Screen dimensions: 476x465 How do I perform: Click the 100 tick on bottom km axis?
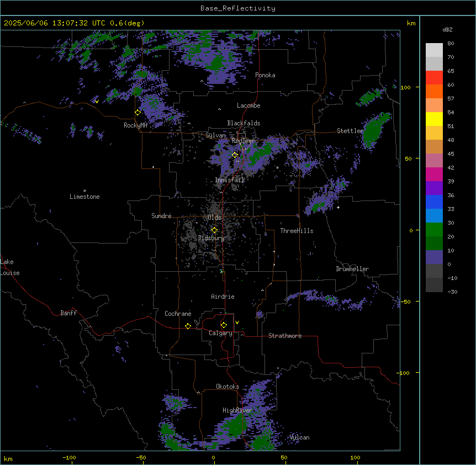pos(355,457)
